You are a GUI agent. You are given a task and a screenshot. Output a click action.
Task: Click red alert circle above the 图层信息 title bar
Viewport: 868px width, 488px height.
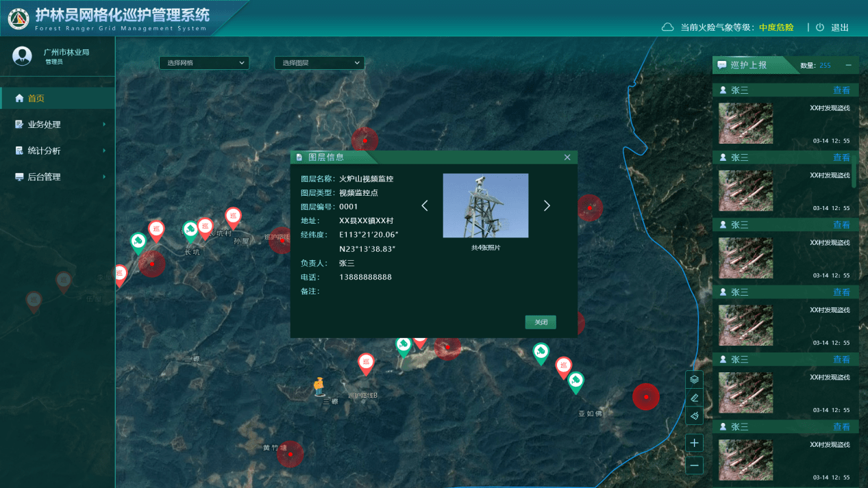[365, 140]
